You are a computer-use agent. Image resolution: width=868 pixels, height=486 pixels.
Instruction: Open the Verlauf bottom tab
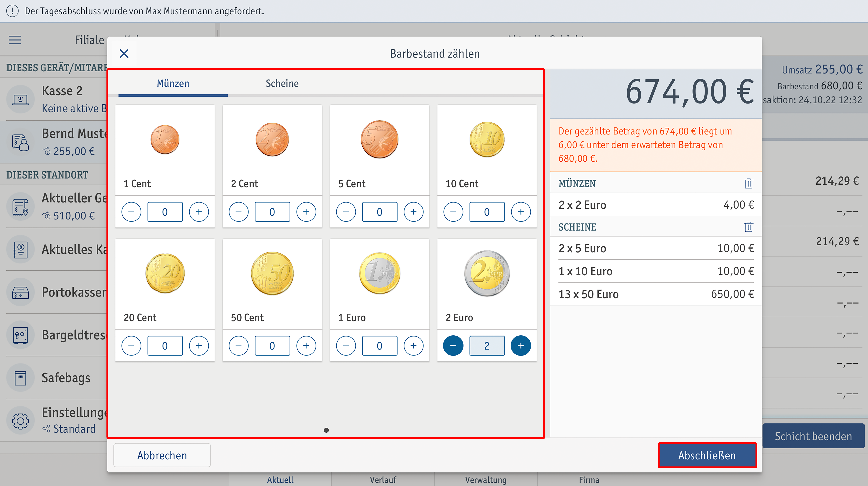pyautogui.click(x=383, y=480)
